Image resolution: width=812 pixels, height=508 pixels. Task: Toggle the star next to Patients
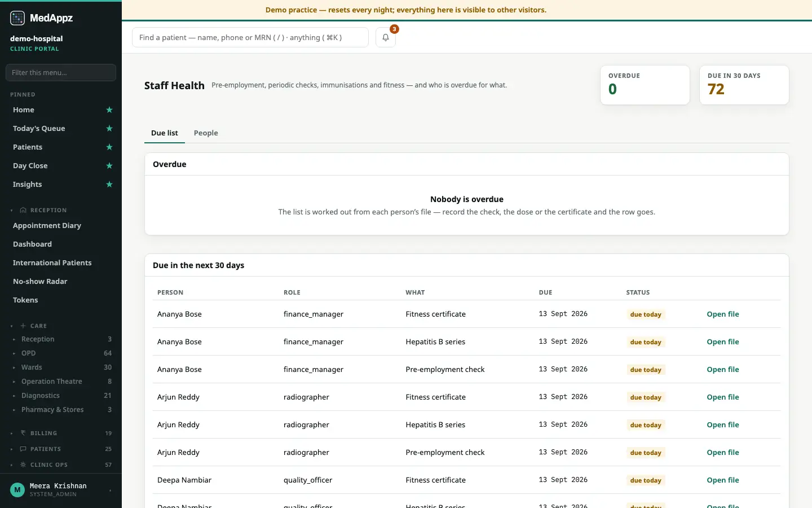point(109,147)
